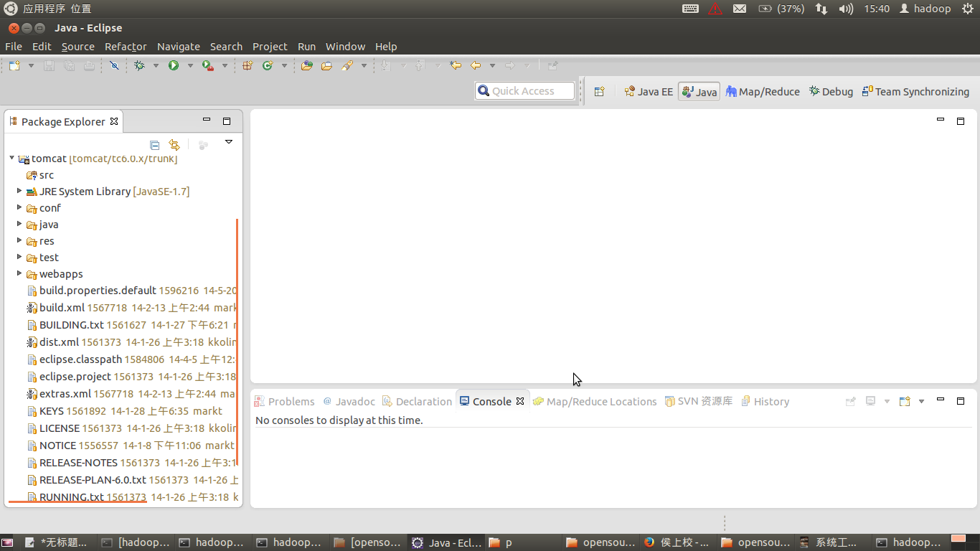Open the New wizard dropdown arrow
This screenshot has height=551, width=980.
(x=31, y=65)
